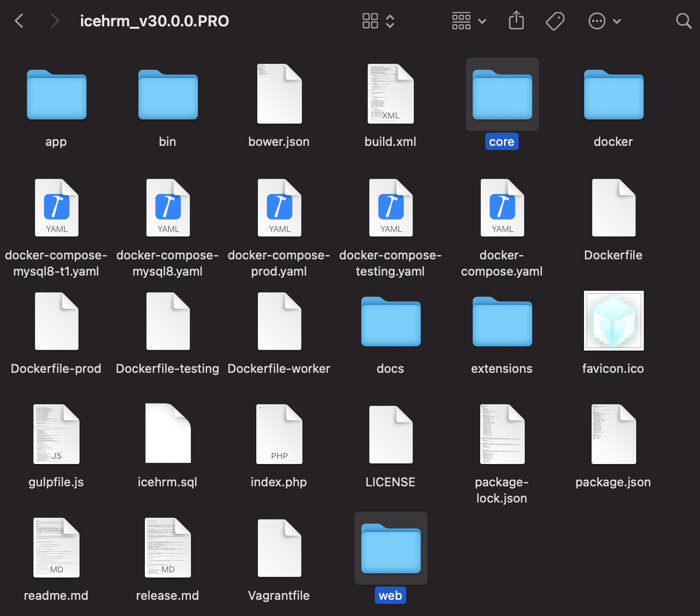
Task: Select the build.xml file icon
Action: (x=391, y=94)
